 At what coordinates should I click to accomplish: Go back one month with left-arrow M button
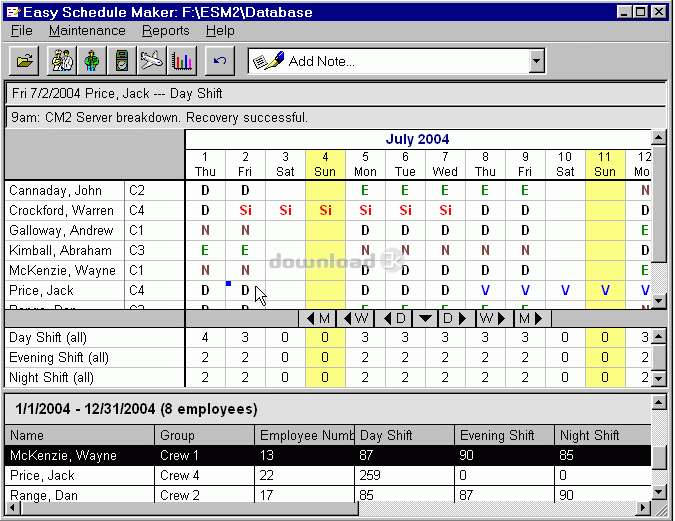click(x=318, y=319)
